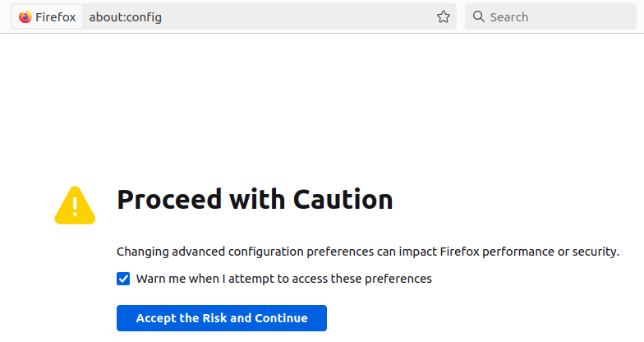Click "Accept the Risk and Continue" button
This screenshot has height=342, width=644.
[x=222, y=318]
